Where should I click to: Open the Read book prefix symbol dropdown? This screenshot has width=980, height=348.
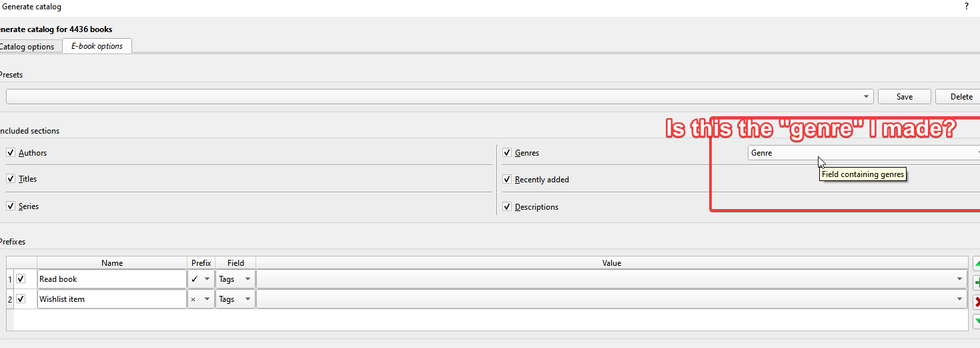[x=207, y=279]
